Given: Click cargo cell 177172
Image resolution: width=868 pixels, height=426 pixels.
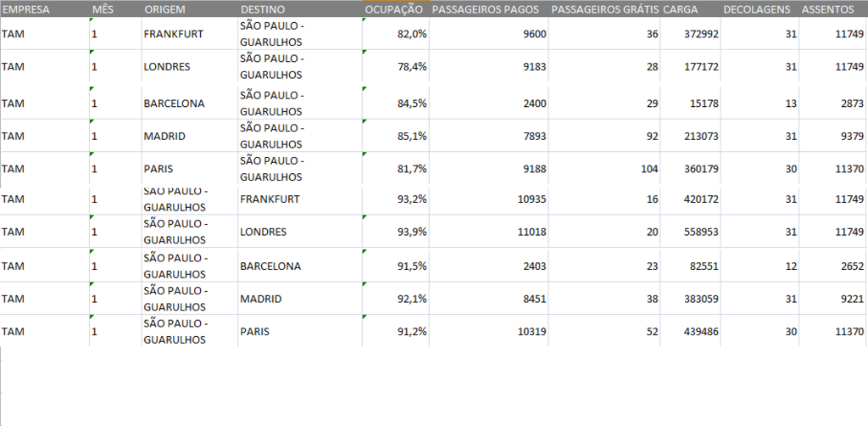Looking at the screenshot, I should pos(690,66).
